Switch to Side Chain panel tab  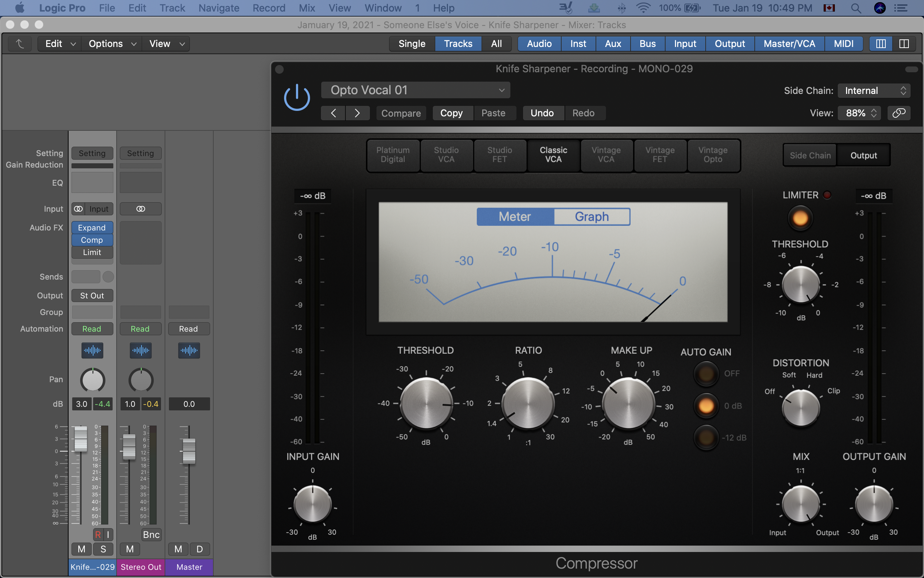[810, 156]
